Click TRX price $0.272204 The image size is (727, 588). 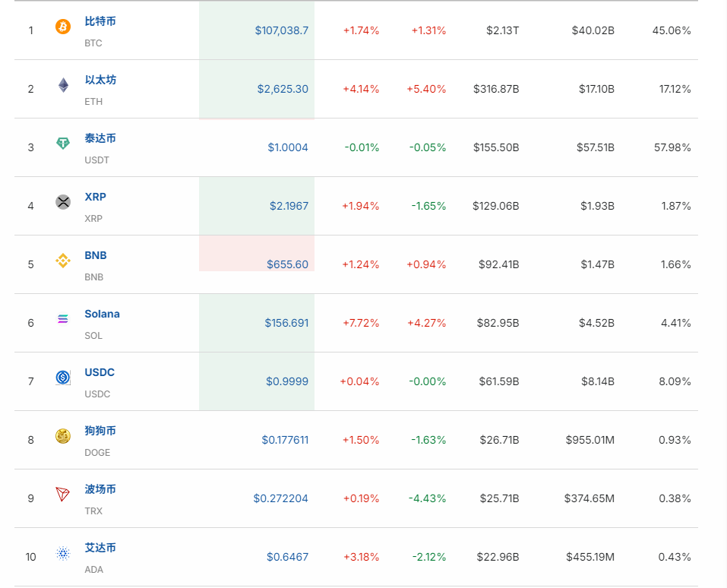point(280,498)
